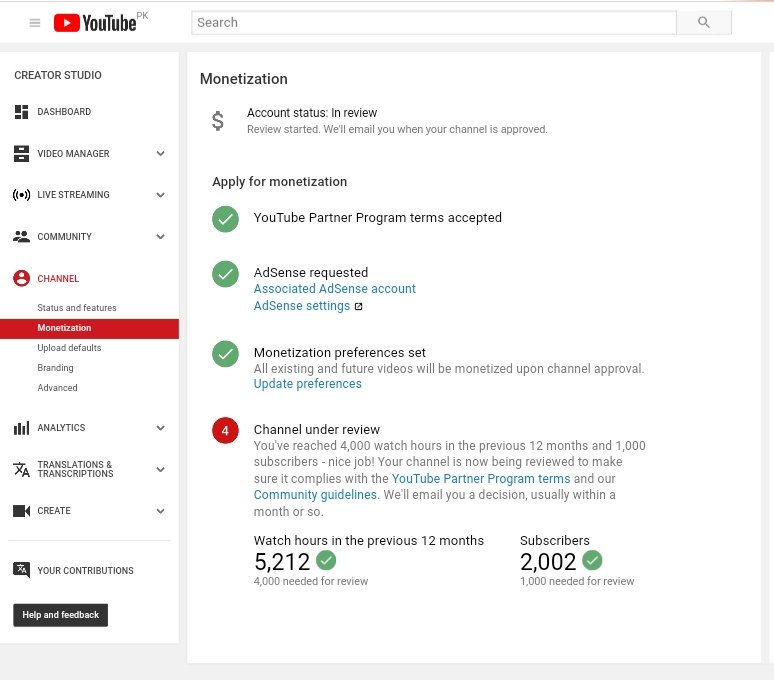Click the green check beside Monetization preferences set
The image size is (774, 680).
(225, 354)
